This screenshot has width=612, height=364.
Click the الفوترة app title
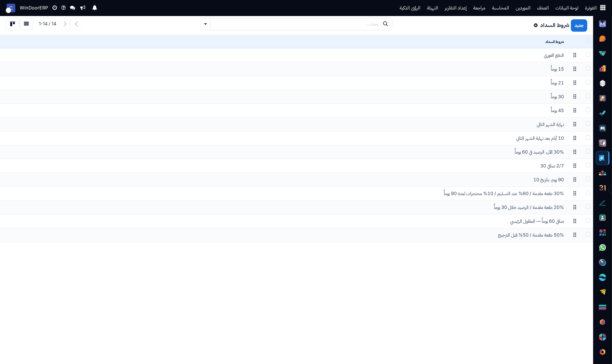tap(591, 8)
